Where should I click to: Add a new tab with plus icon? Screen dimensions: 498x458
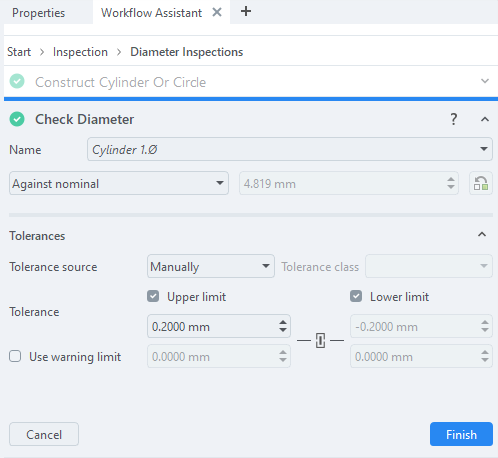point(246,12)
